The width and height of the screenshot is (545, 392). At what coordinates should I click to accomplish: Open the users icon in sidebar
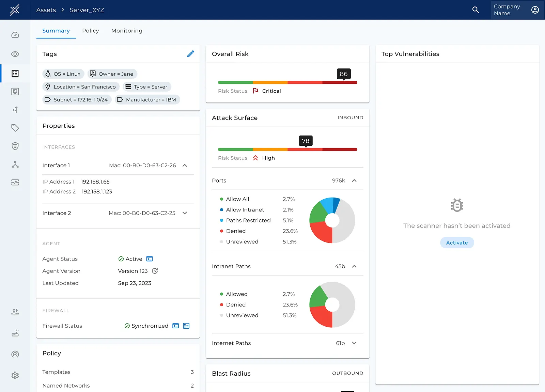coord(15,312)
